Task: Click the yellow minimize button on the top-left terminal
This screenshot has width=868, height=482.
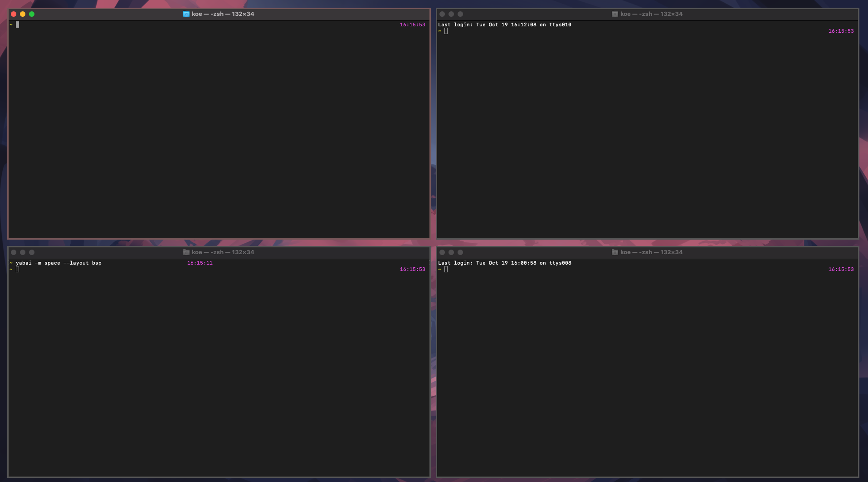Action: tap(23, 14)
